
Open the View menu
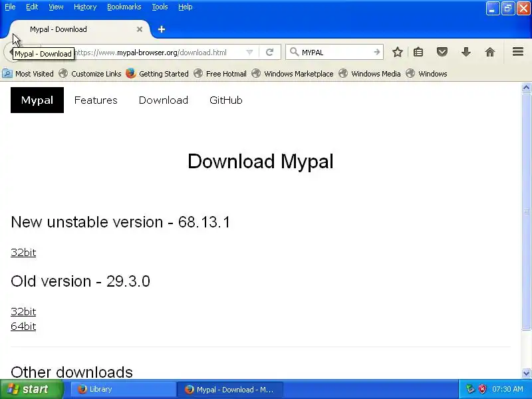56,7
